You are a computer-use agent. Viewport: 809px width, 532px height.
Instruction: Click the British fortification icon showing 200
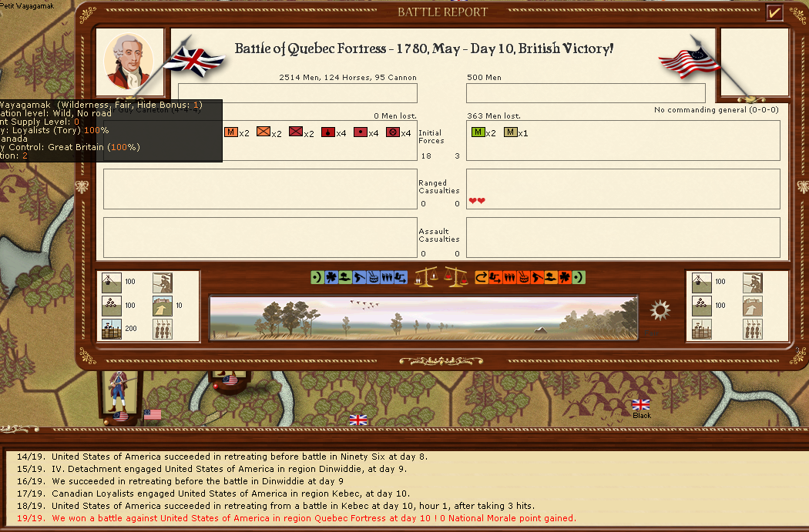coord(111,330)
